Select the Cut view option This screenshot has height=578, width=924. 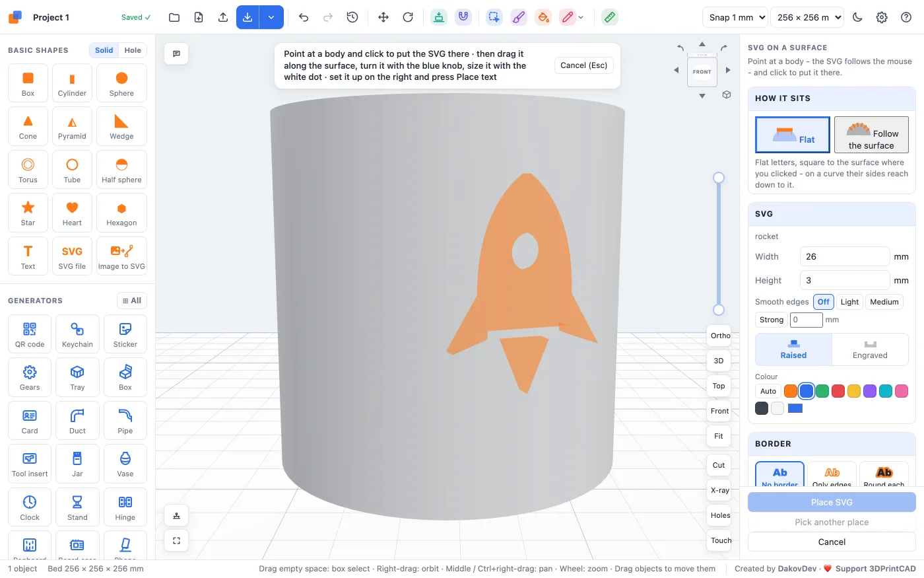pos(719,465)
